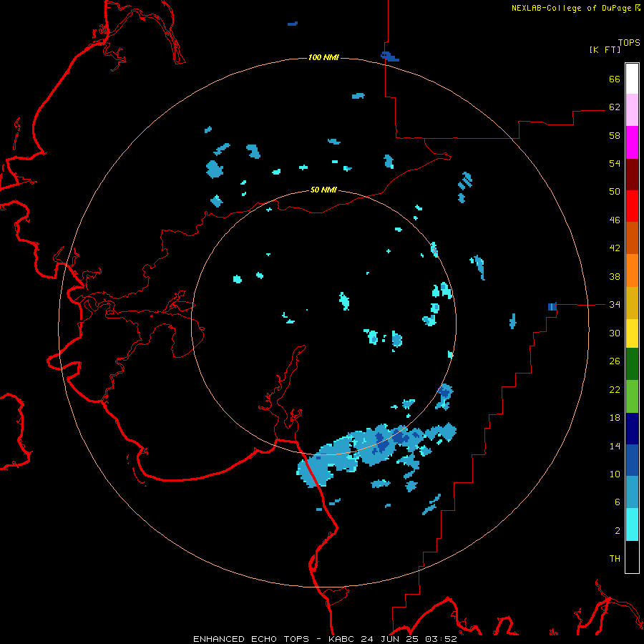Viewport: 644px width, 644px height.
Task: Click the TH legend label
Action: pyautogui.click(x=615, y=559)
